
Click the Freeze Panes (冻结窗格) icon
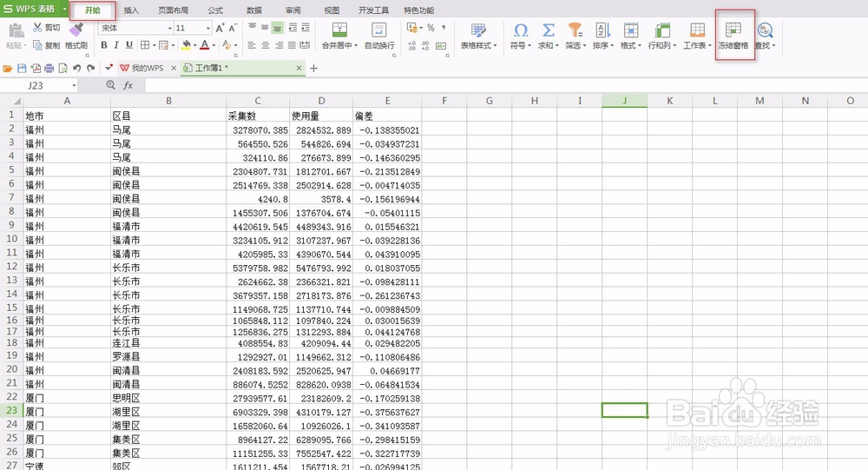click(733, 30)
